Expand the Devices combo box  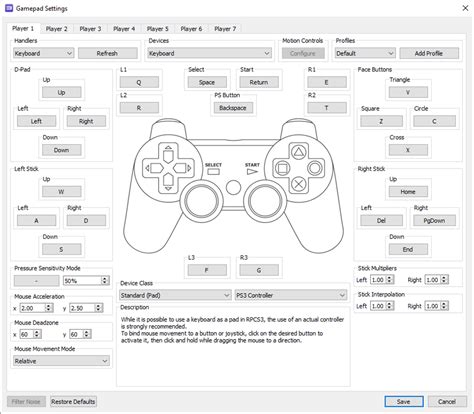[x=209, y=53]
